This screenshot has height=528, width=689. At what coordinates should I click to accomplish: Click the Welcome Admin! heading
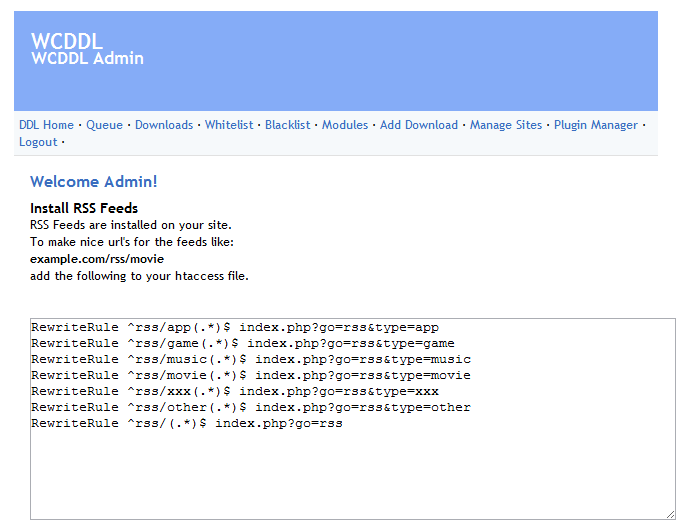pos(93,182)
